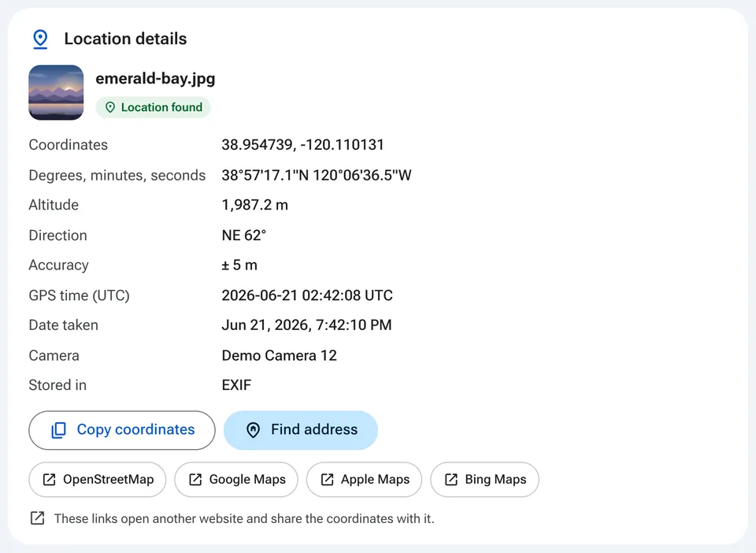Click the GPS time (UTC) label
756x553 pixels.
pos(79,295)
